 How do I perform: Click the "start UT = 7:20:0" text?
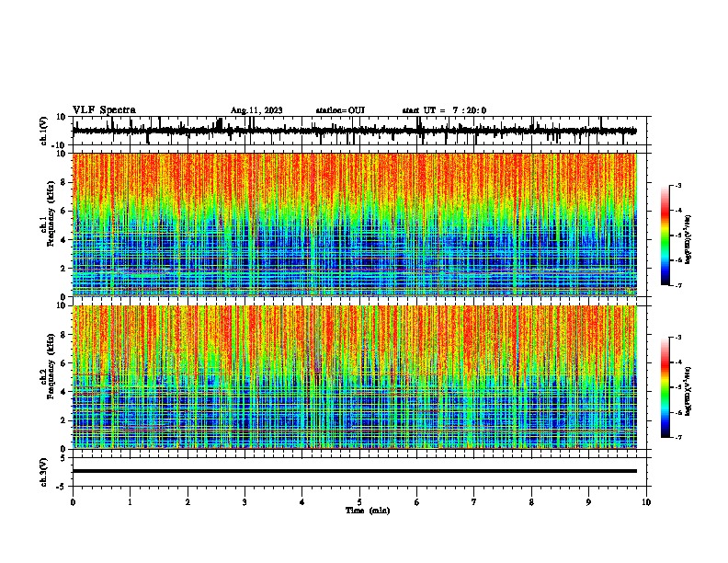pos(444,110)
